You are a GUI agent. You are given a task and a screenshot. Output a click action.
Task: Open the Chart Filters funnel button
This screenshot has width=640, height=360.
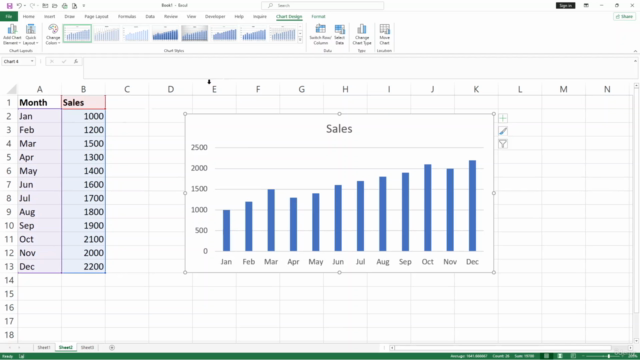(x=503, y=144)
